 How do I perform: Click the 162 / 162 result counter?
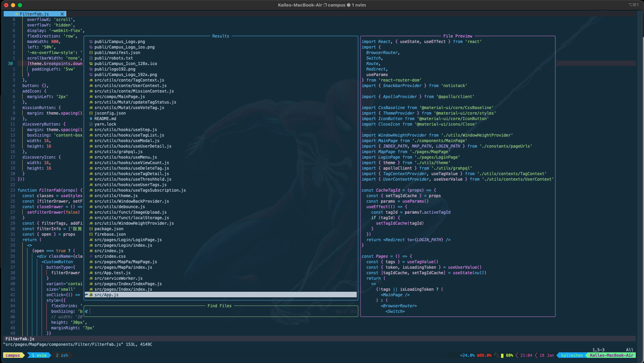pos(346,311)
